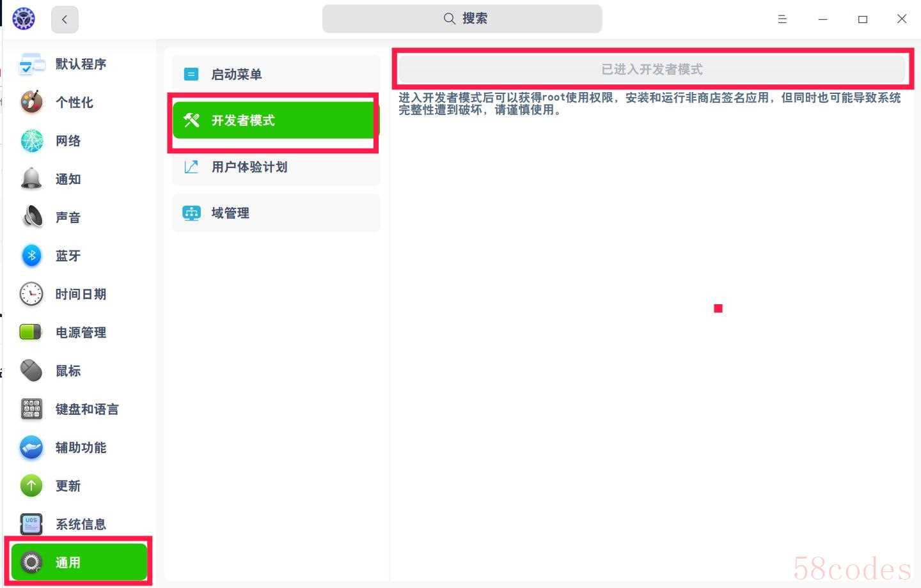Click the 开发者模式 tools icon
The width and height of the screenshot is (921, 588).
click(191, 120)
